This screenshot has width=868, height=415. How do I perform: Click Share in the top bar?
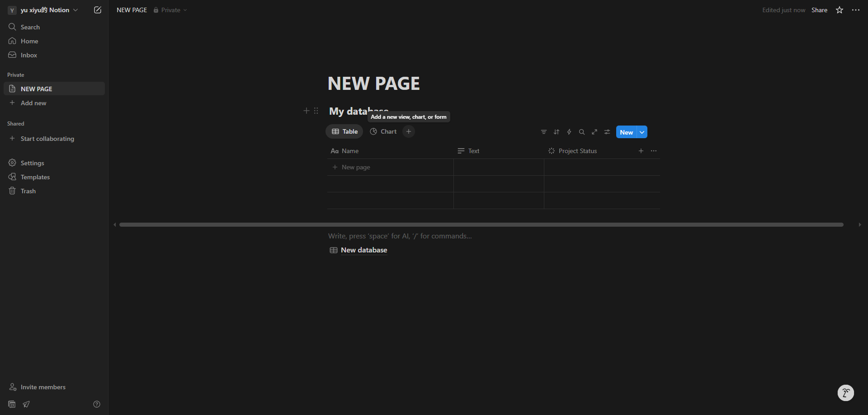tap(819, 10)
